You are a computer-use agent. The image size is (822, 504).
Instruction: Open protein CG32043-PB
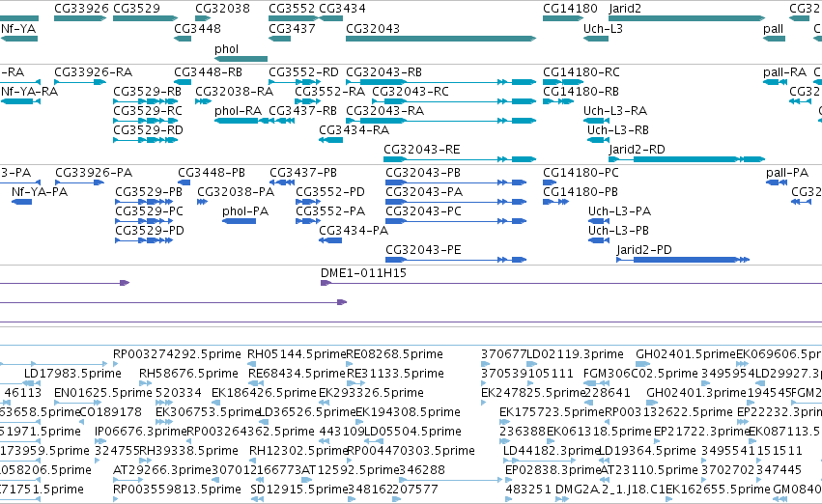pyautogui.click(x=423, y=173)
